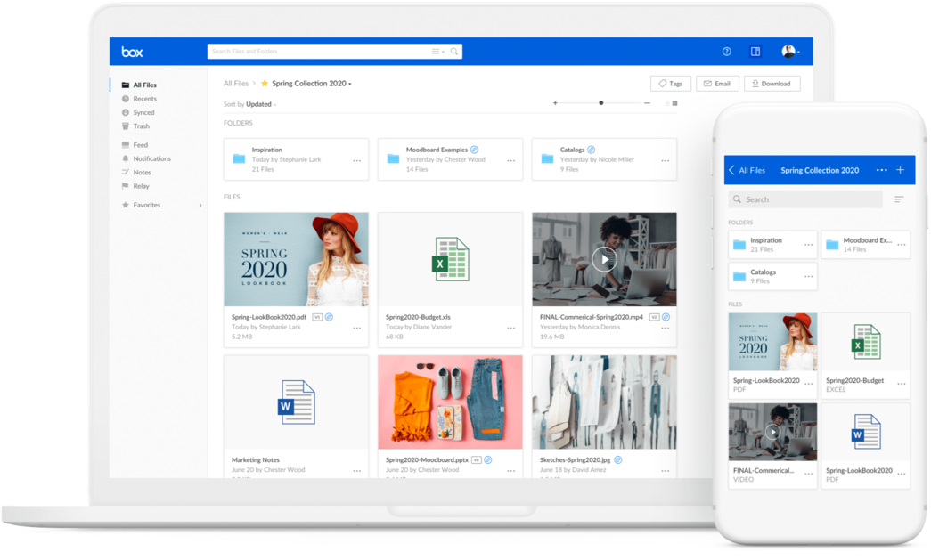Viewport: 931px width, 560px height.
Task: Switch to grid view layout
Action: [675, 102]
